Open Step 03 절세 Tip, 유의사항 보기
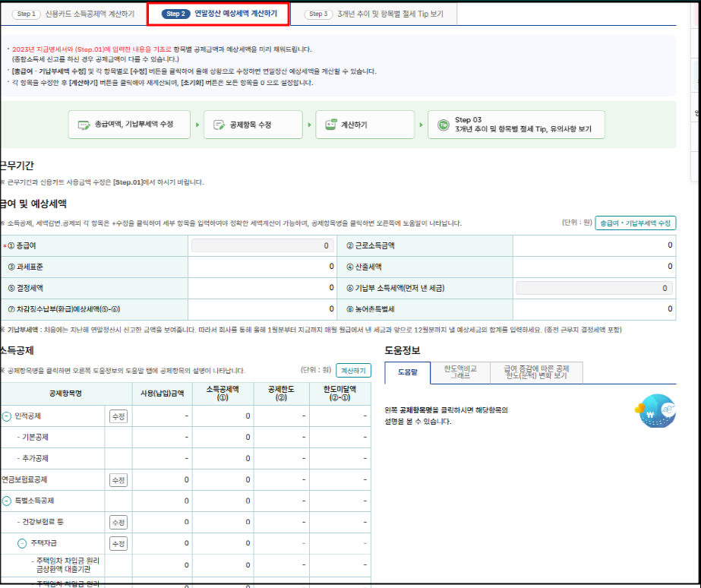 pos(516,125)
